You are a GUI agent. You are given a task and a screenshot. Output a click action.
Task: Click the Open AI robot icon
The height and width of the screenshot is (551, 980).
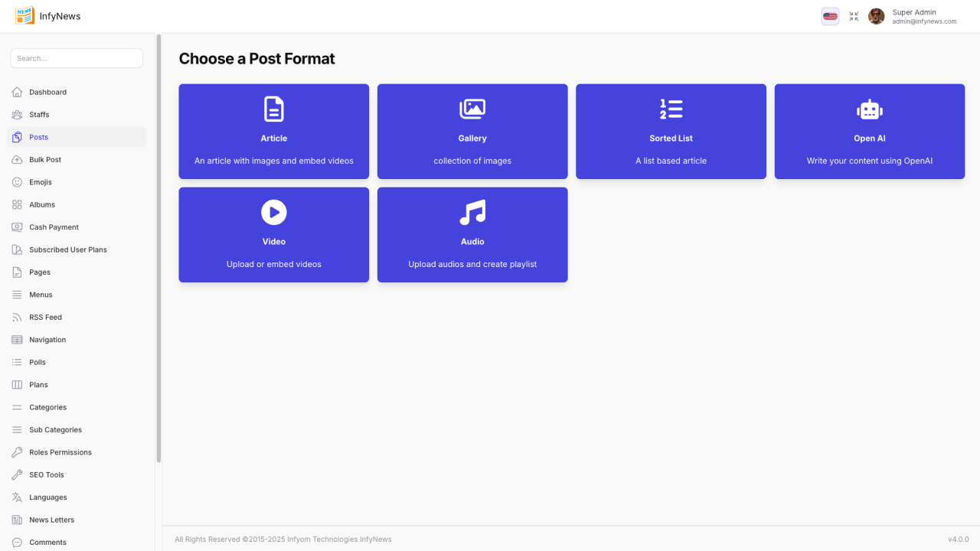point(869,109)
